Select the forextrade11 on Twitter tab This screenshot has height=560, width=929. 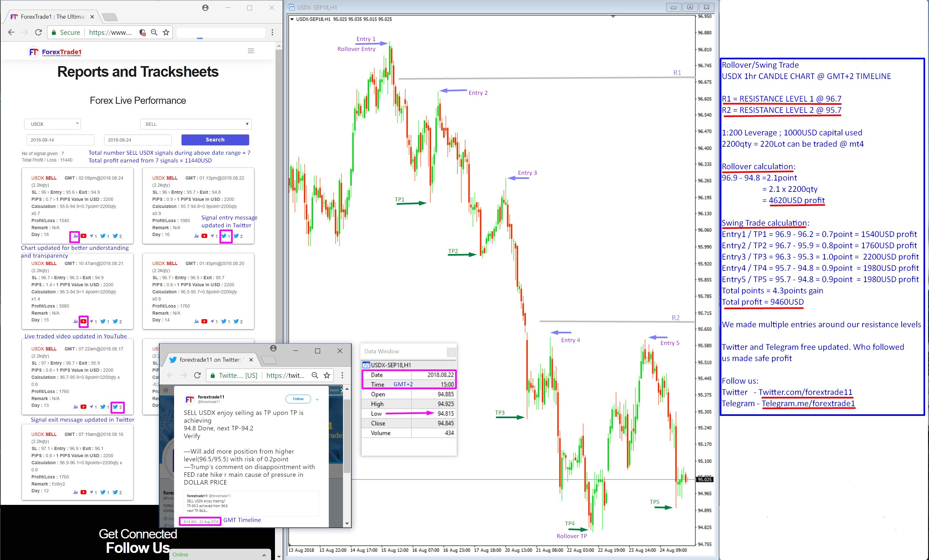tap(211, 360)
